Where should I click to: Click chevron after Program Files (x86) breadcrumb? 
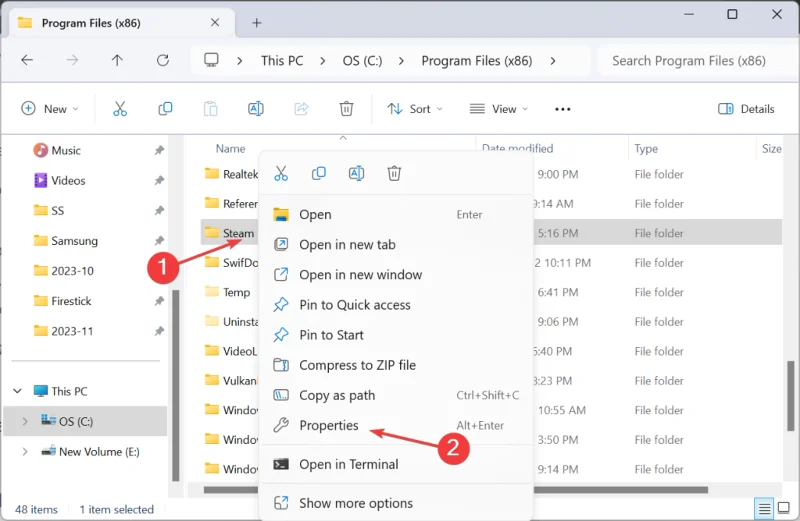[553, 61]
